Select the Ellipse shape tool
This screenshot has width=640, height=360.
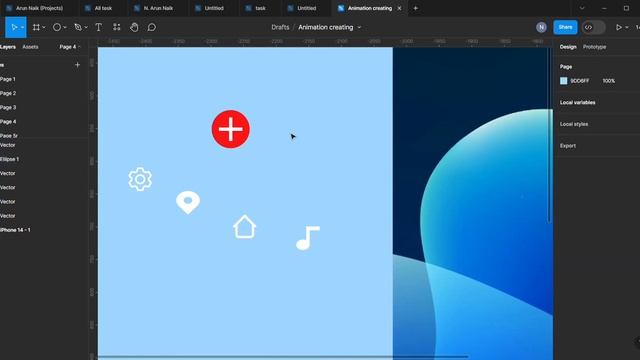click(57, 27)
